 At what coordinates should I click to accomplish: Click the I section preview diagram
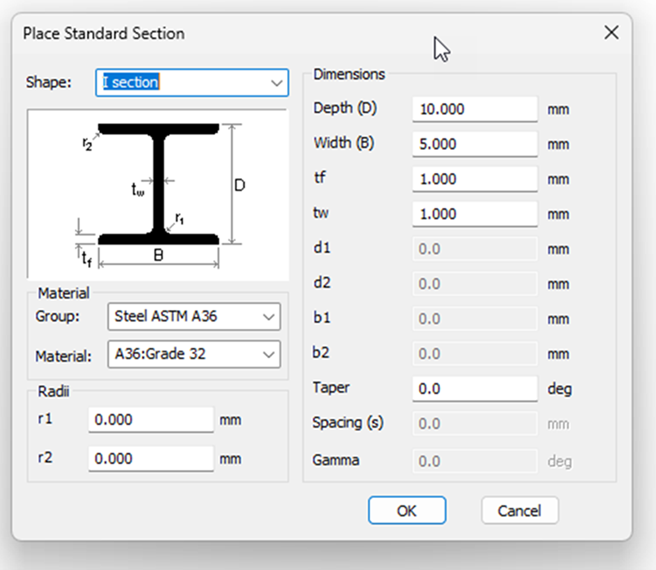tap(158, 195)
